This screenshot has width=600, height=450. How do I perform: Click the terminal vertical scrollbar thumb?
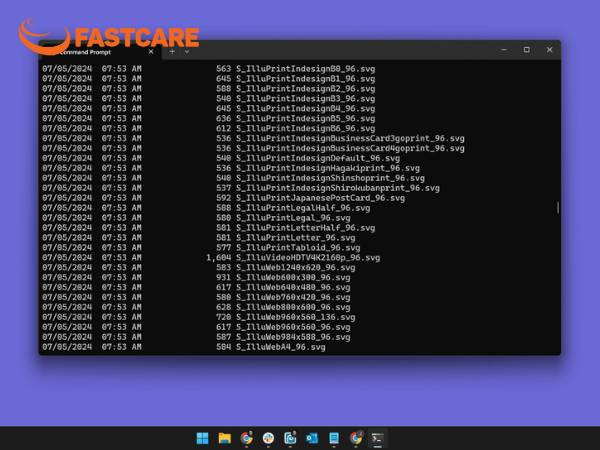click(x=558, y=208)
